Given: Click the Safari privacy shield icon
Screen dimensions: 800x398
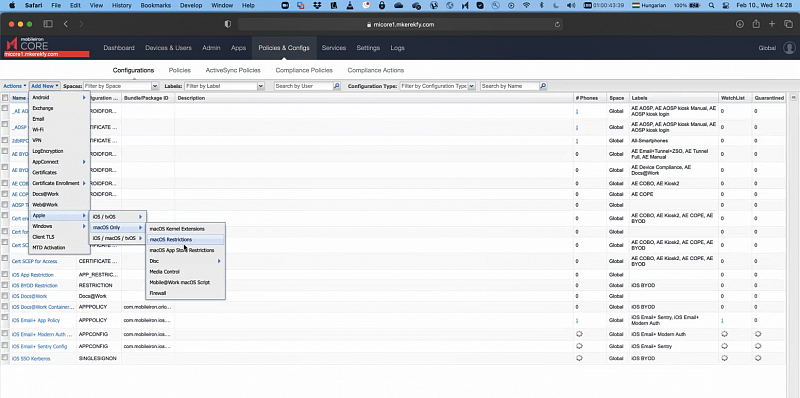Looking at the screenshot, I should pyautogui.click(x=228, y=24).
